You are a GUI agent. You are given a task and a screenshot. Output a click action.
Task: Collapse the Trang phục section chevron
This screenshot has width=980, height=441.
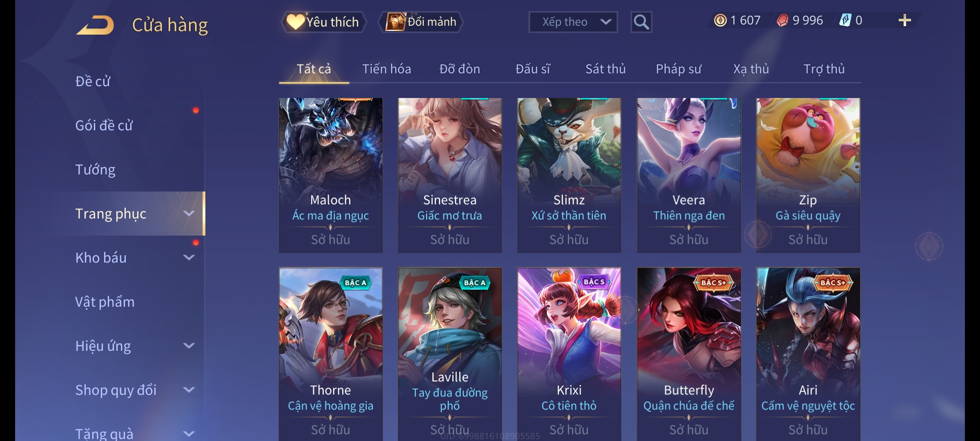click(189, 213)
